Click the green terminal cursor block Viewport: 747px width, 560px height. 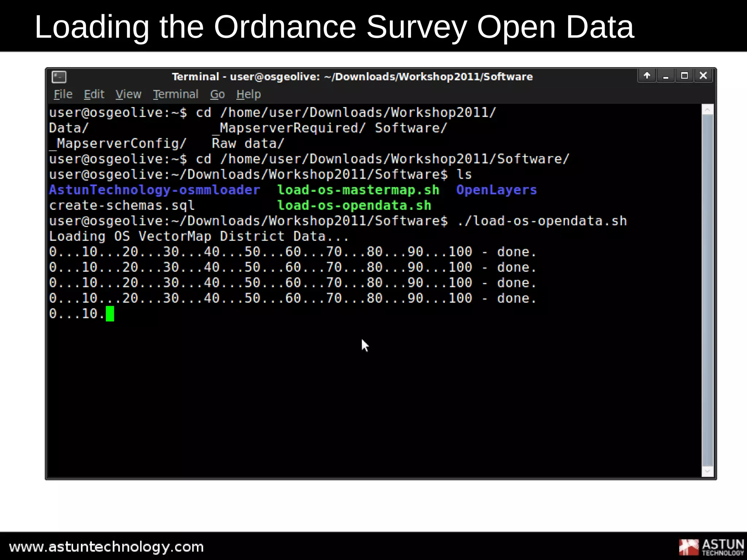pos(110,314)
